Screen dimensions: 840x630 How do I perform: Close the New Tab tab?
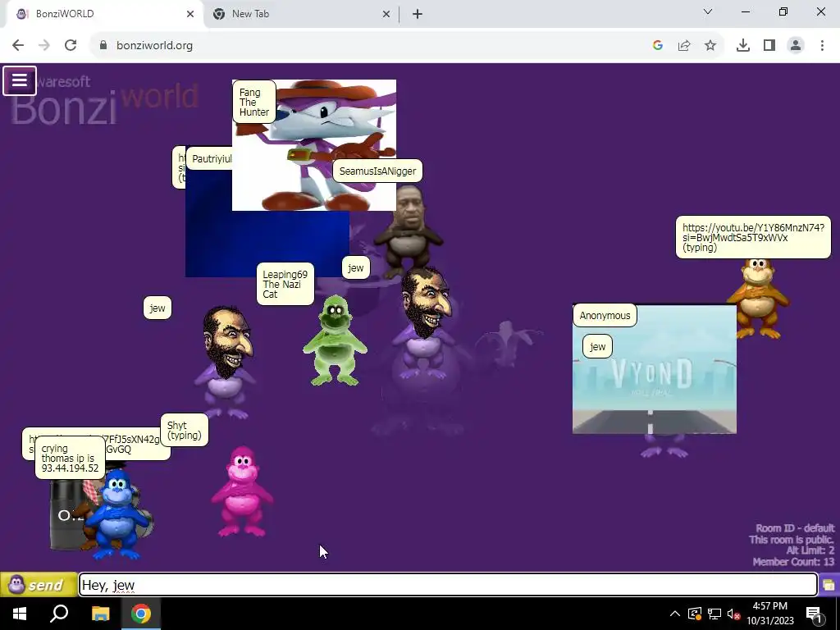pyautogui.click(x=386, y=14)
